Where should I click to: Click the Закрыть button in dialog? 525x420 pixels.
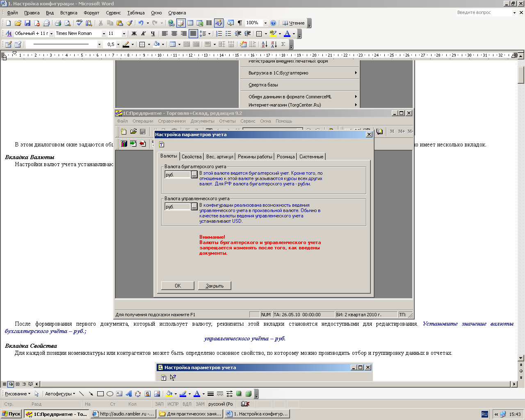pos(215,286)
